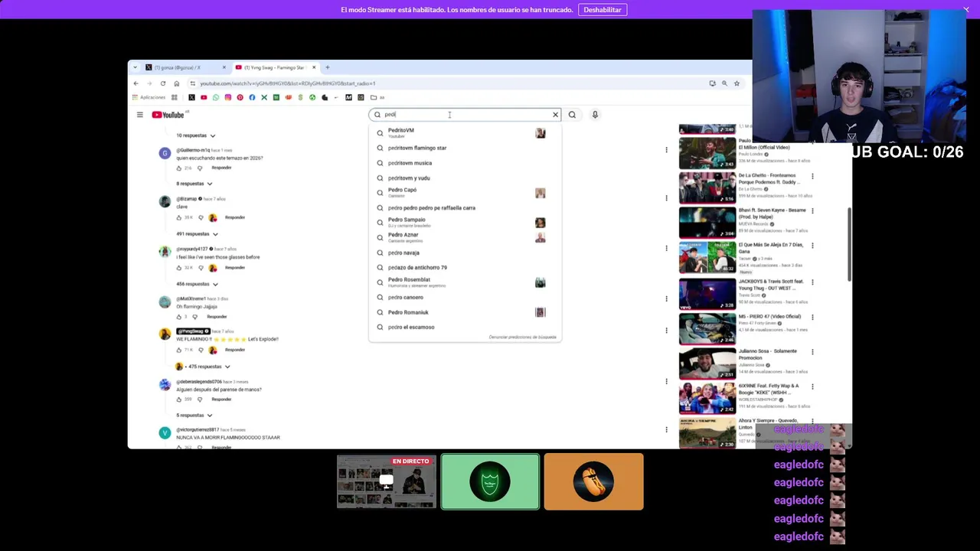
Task: Choose suggestion pedro navaja
Action: (465, 253)
